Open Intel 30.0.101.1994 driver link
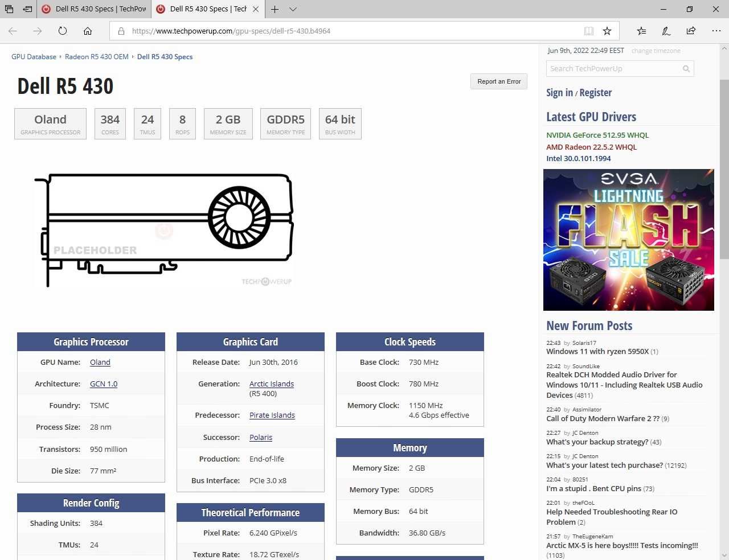Image resolution: width=729 pixels, height=560 pixels. pyautogui.click(x=579, y=159)
